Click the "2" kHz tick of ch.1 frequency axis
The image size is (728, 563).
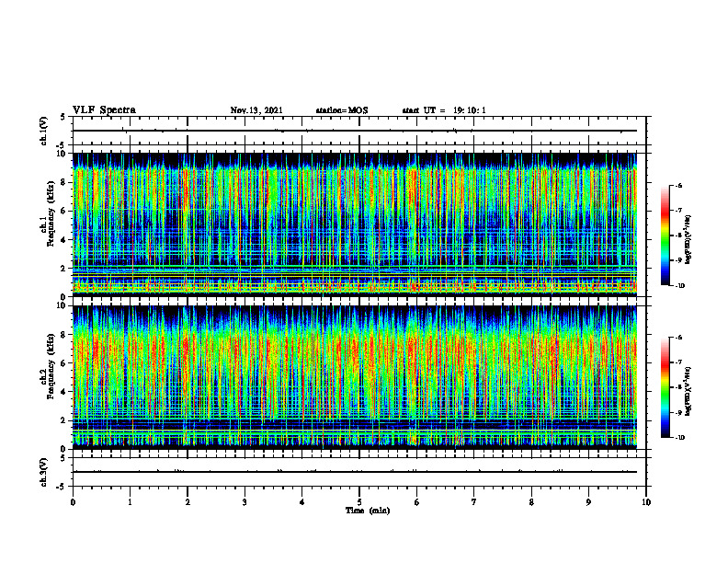tap(63, 268)
